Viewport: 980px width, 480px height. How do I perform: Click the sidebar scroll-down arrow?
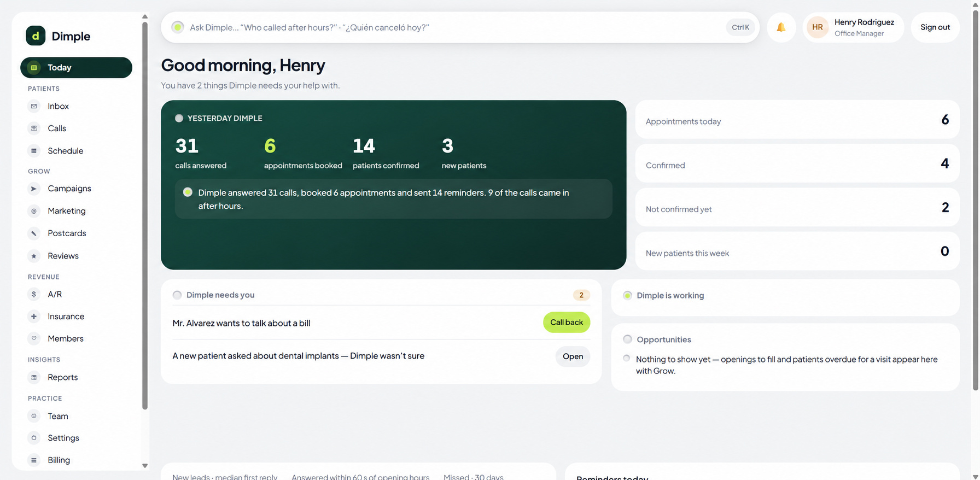pos(145,466)
